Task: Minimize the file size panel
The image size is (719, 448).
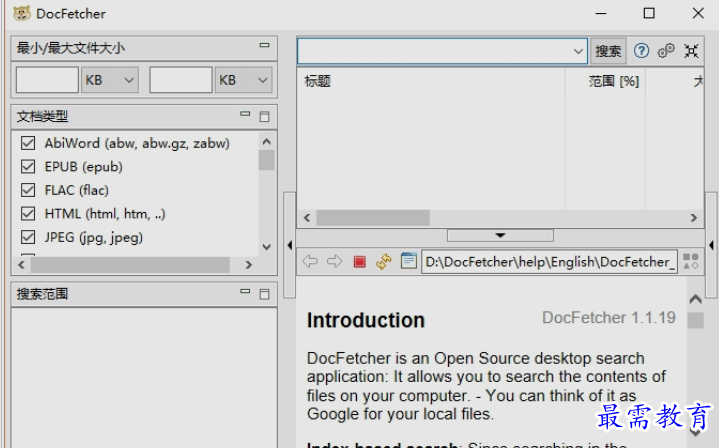Action: click(x=264, y=45)
